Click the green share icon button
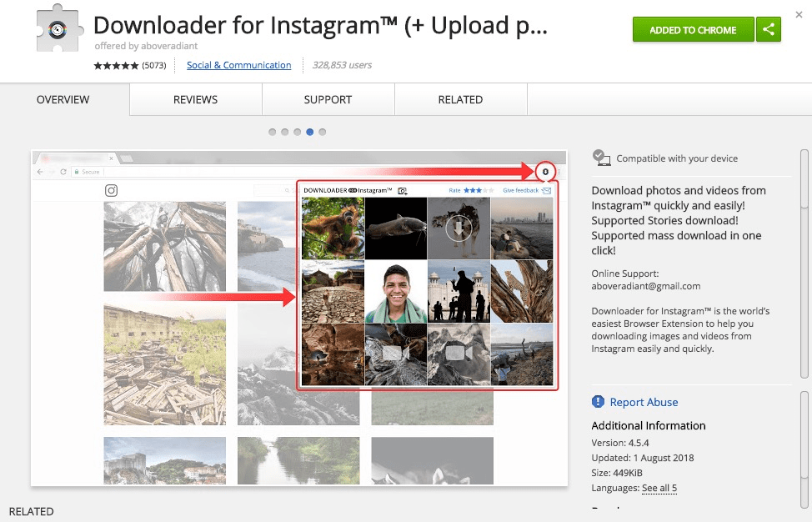Image resolution: width=812 pixels, height=522 pixels. point(769,29)
